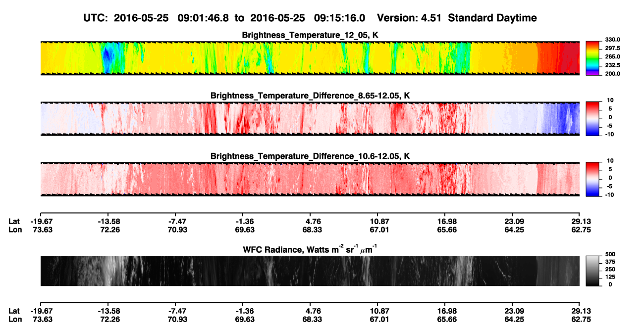Click the 'WFC Radiance, Watts' panel title

pyautogui.click(x=310, y=249)
